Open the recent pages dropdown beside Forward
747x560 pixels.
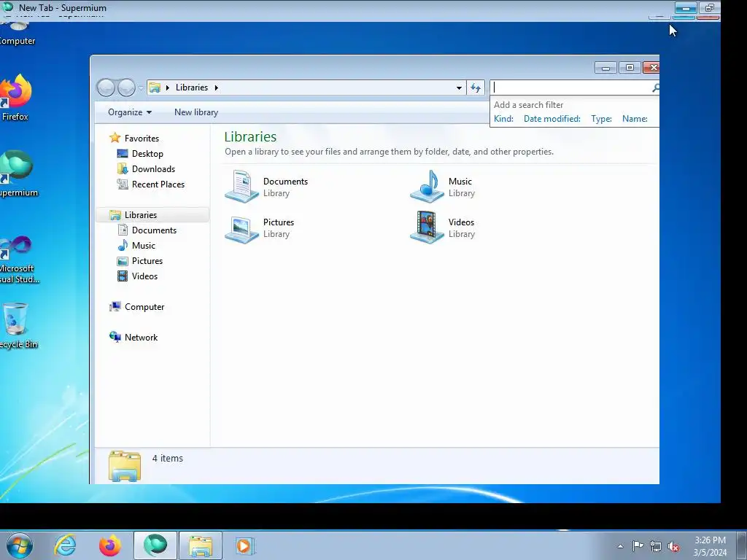(x=141, y=87)
